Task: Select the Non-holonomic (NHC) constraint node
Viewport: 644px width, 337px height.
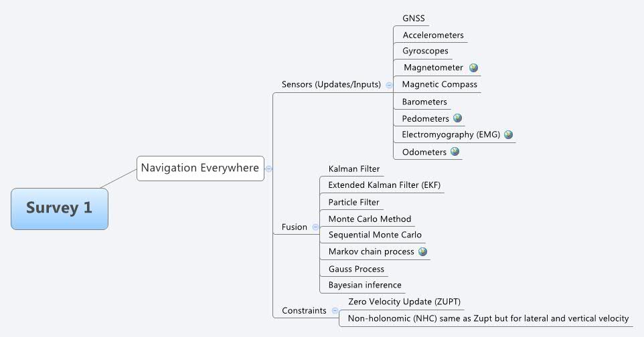Action: [x=488, y=319]
